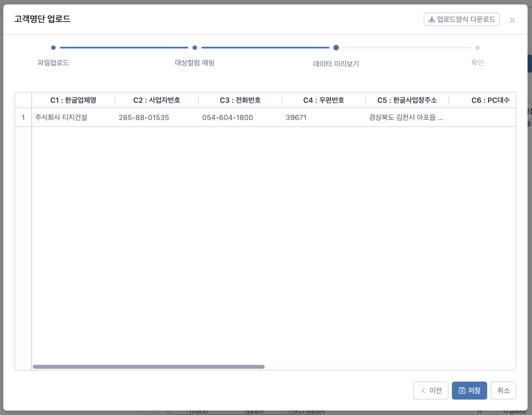Click the upload template download button
Image resolution: width=532 pixels, height=415 pixels.
tap(461, 19)
